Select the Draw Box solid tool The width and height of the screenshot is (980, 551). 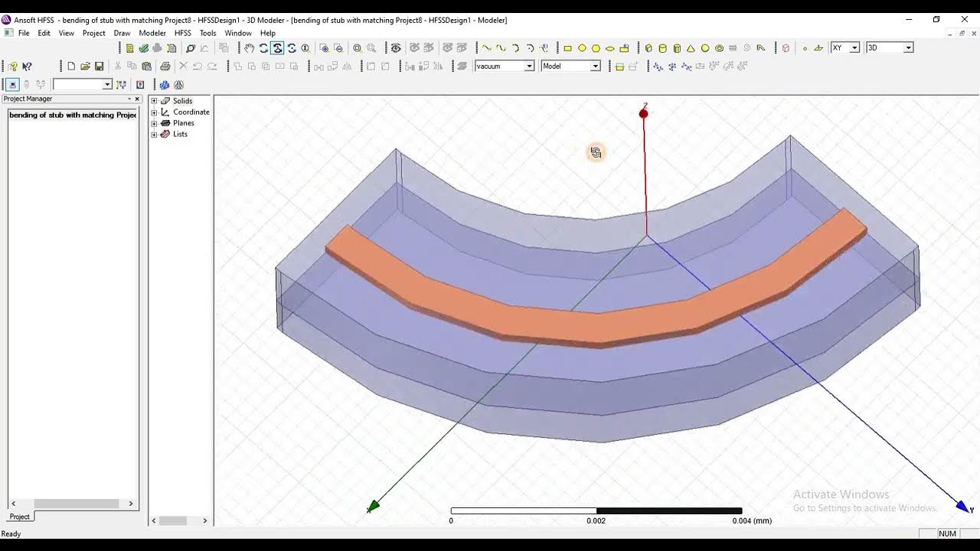648,48
